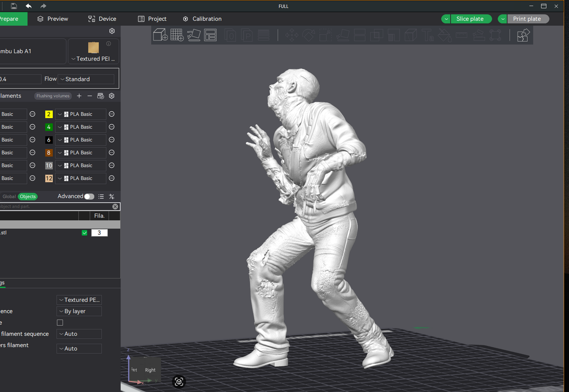Open the Device tab
569x392 pixels.
102,19
